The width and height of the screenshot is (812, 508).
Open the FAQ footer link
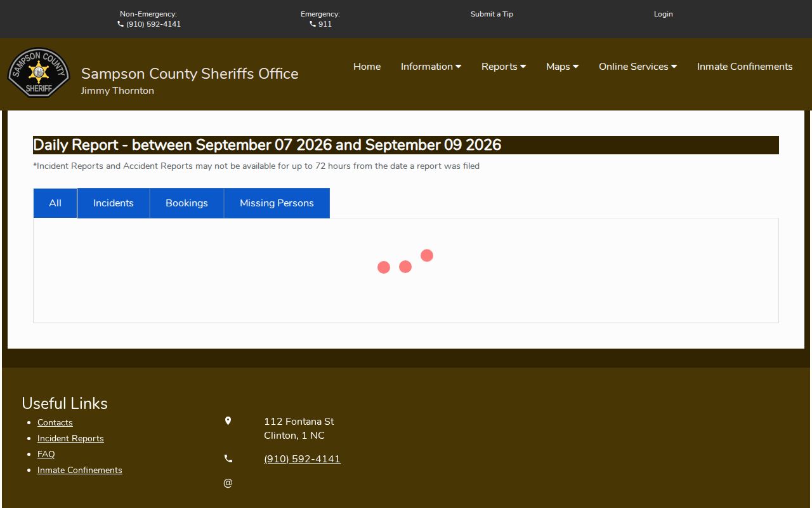tap(46, 455)
